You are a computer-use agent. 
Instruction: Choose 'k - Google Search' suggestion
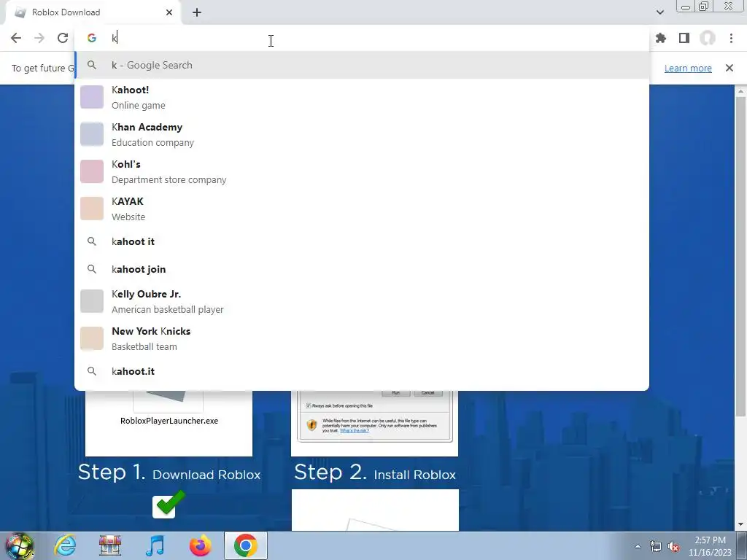[x=362, y=65]
